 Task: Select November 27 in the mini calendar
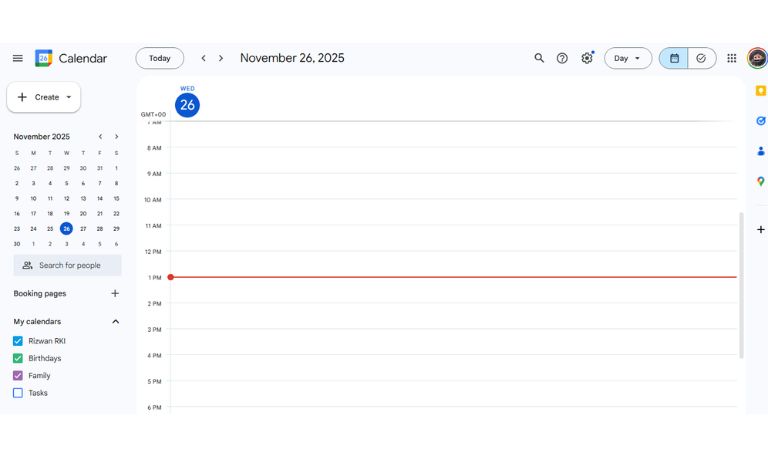click(83, 229)
